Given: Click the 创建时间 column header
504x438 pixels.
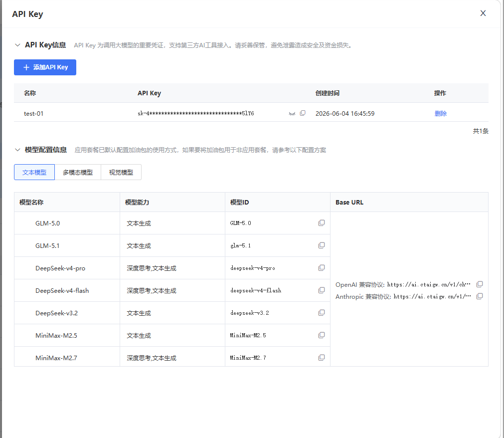Looking at the screenshot, I should coord(327,93).
